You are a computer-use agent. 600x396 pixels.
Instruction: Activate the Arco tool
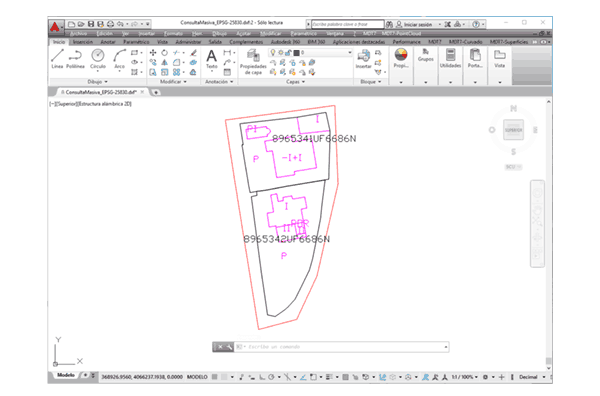119,59
